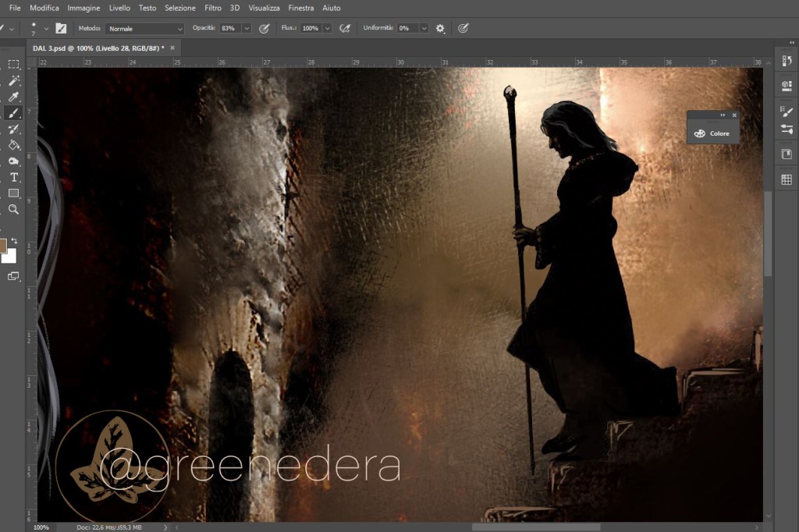
Task: Open the Swatches grid panel icon
Action: (787, 180)
